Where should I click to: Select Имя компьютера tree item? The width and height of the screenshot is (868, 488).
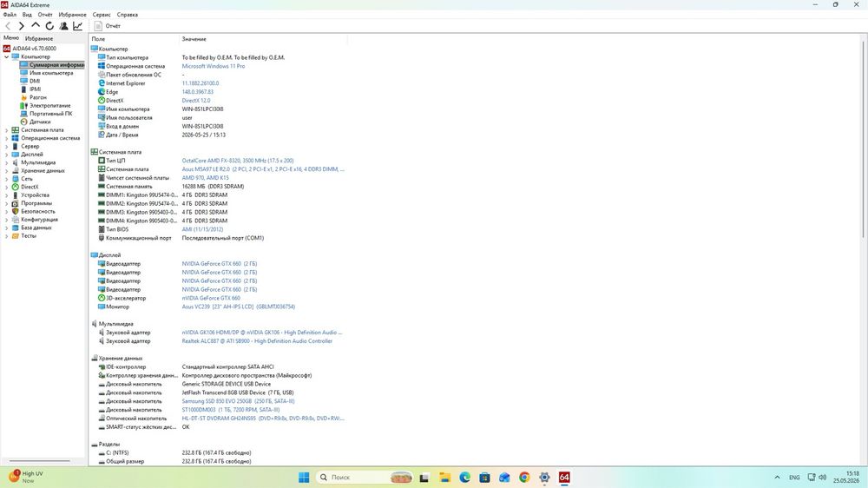[51, 73]
